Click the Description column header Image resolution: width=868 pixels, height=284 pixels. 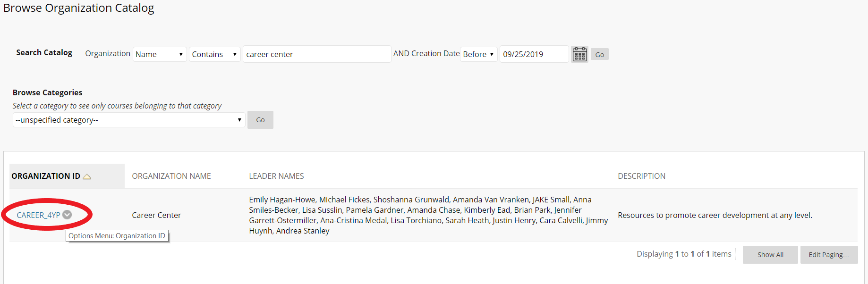tap(641, 176)
